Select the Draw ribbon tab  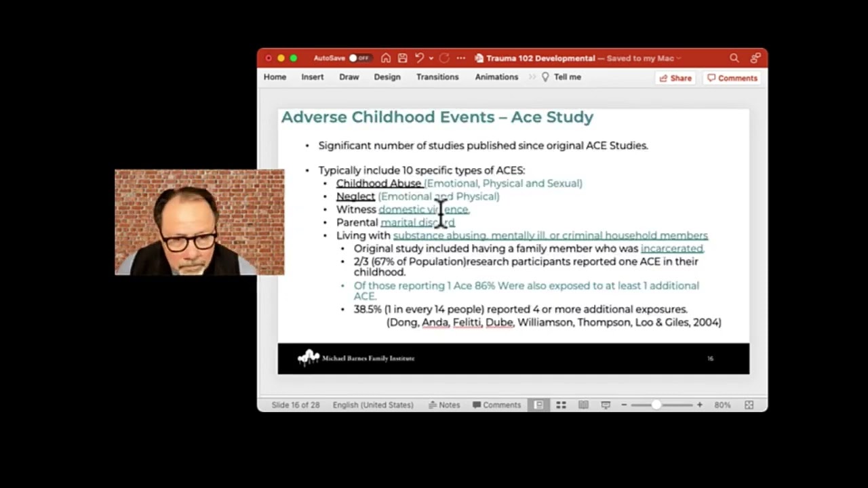(x=349, y=77)
